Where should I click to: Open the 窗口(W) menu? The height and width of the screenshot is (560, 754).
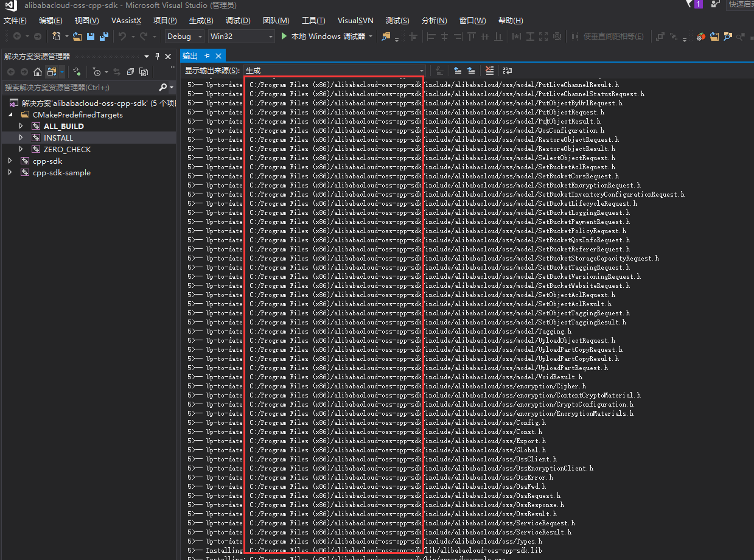[x=472, y=21]
